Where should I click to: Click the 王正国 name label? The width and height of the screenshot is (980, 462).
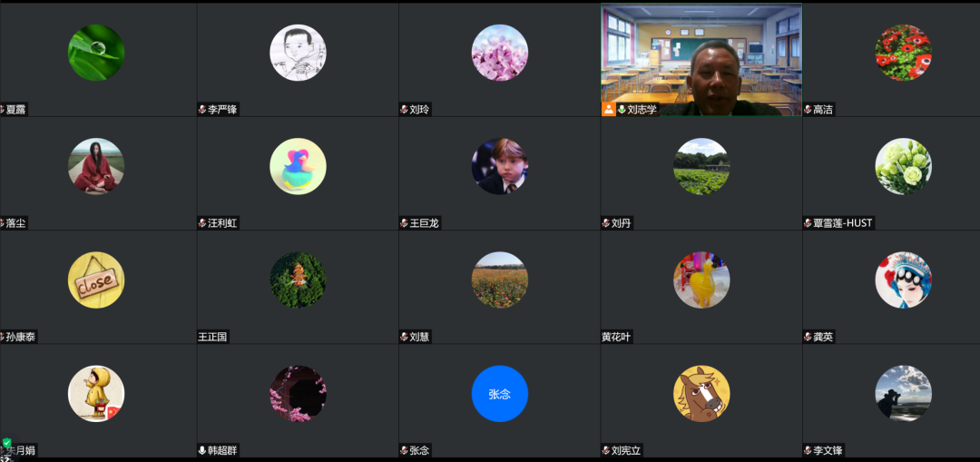[x=213, y=337]
